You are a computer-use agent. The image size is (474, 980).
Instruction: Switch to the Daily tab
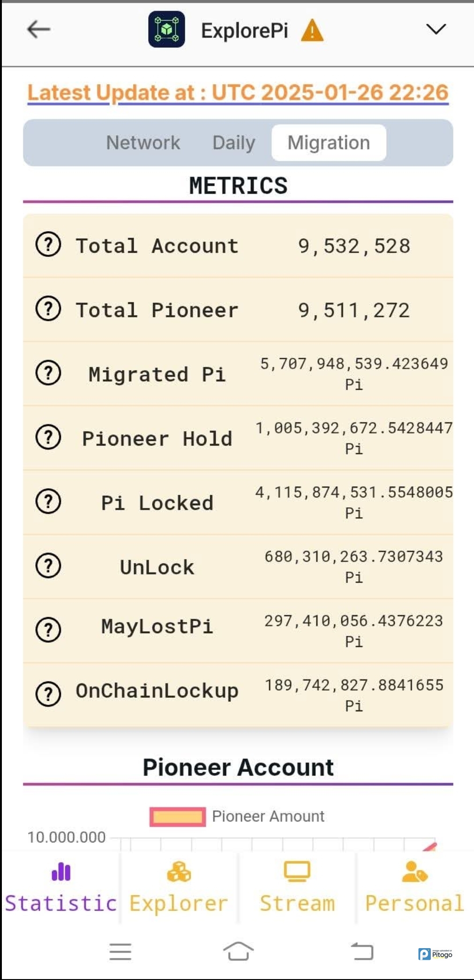click(x=233, y=143)
